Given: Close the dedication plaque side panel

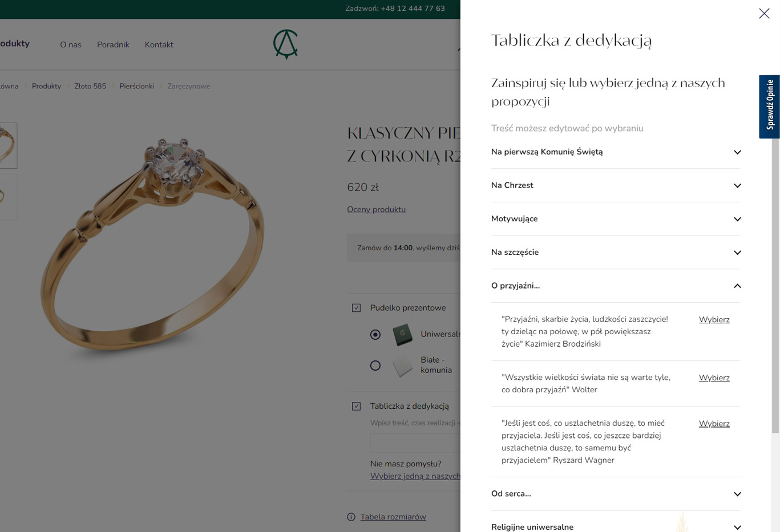Looking at the screenshot, I should tap(764, 14).
